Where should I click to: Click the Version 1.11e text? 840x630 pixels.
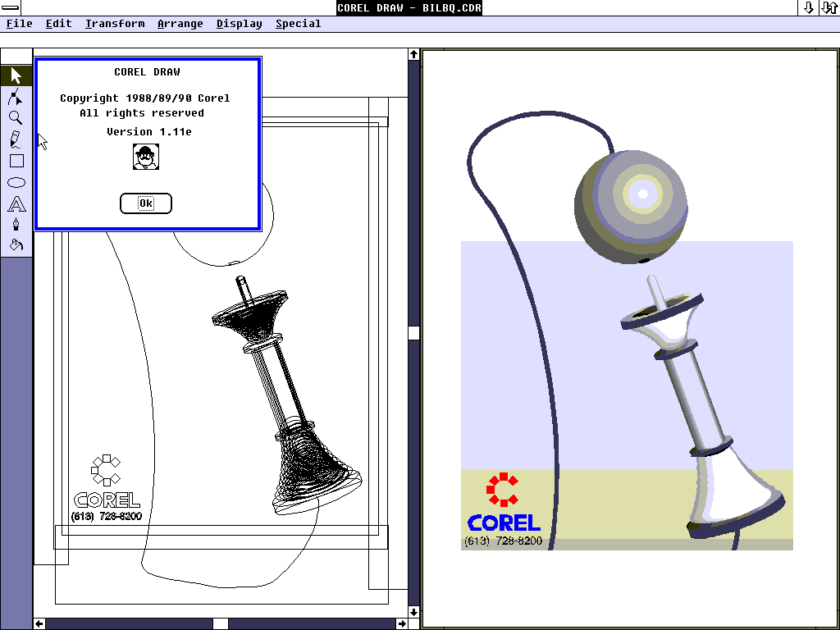(x=149, y=132)
